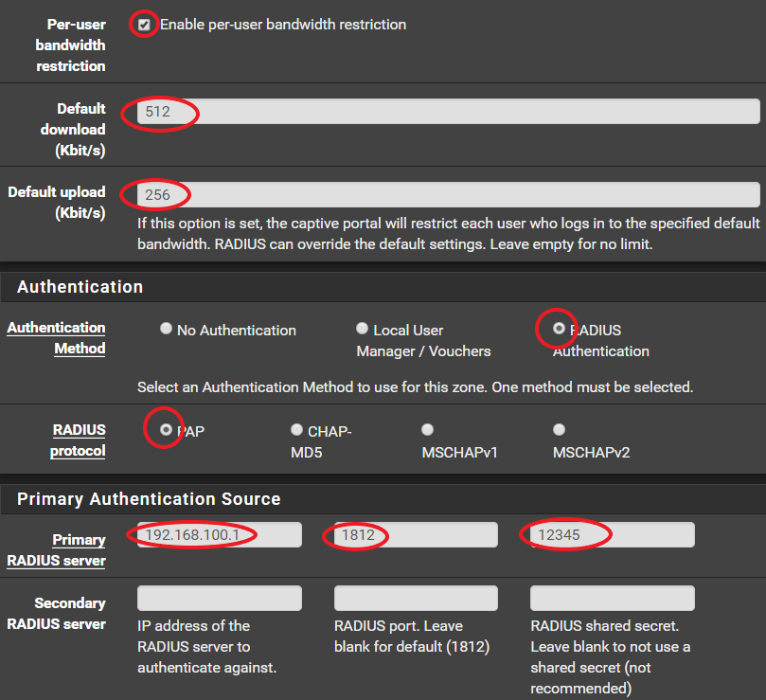Select the MSCHAPv1 protocol option
The image size is (766, 700).
[428, 429]
